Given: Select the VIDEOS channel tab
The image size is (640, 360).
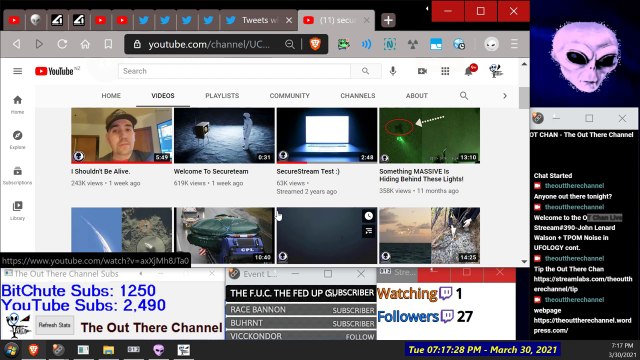Looking at the screenshot, I should pyautogui.click(x=163, y=96).
